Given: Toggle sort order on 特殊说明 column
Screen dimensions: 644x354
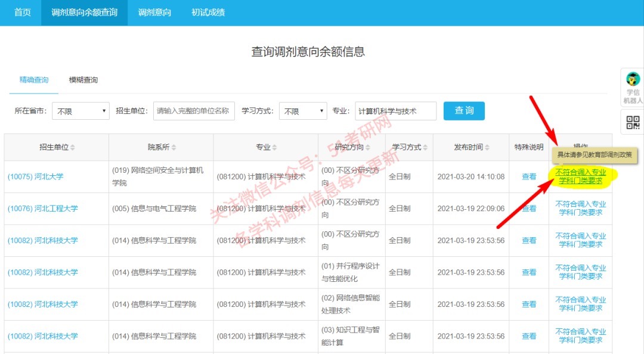Looking at the screenshot, I should click(x=530, y=147).
